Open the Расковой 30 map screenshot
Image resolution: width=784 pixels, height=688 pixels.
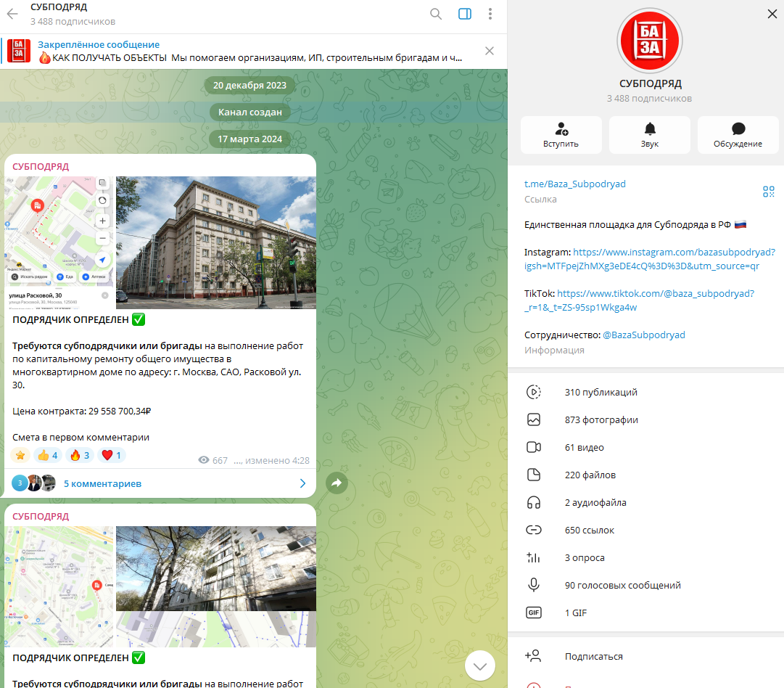tap(59, 242)
